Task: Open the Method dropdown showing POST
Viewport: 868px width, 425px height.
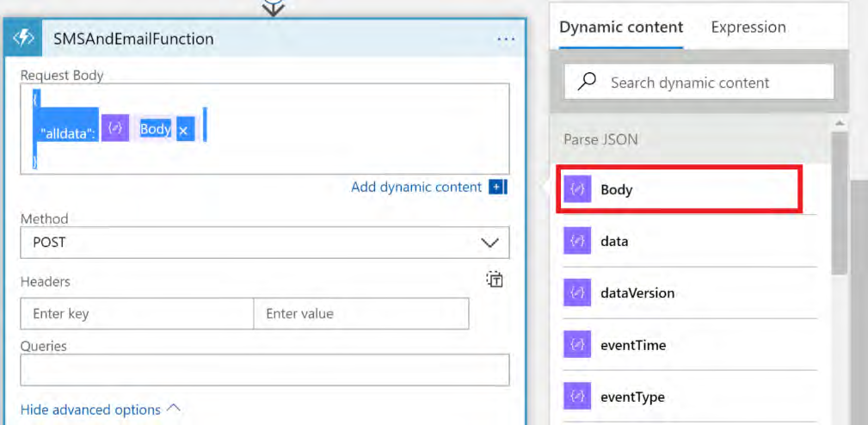Action: 265,243
